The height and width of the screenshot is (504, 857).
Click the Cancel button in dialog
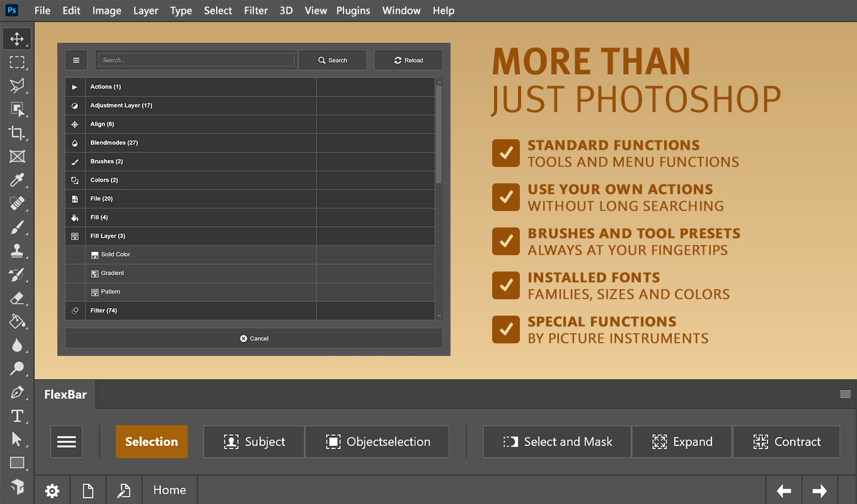click(254, 338)
